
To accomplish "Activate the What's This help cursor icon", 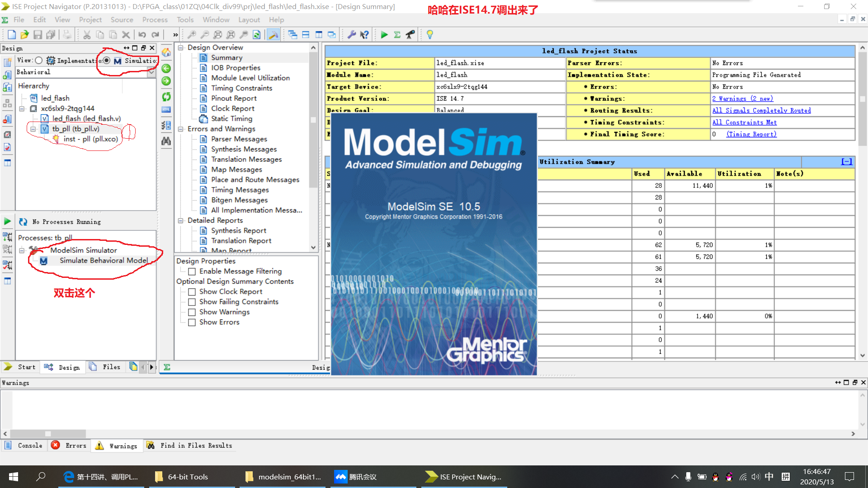I will tap(364, 35).
